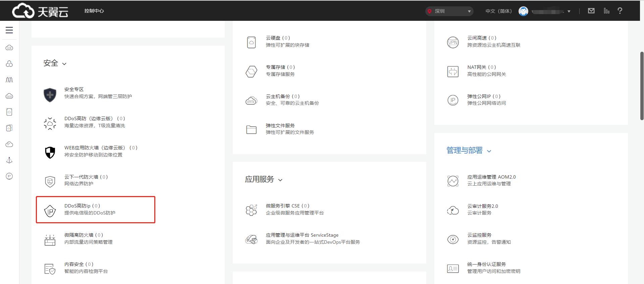Open the billing chart icon in header
Viewport: 644px width, 284px height.
[606, 11]
